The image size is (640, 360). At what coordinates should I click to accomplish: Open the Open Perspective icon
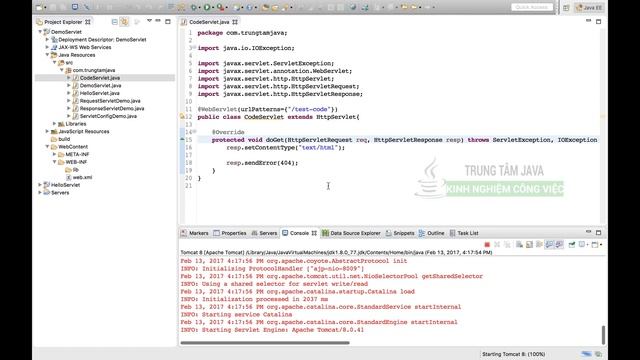click(566, 7)
